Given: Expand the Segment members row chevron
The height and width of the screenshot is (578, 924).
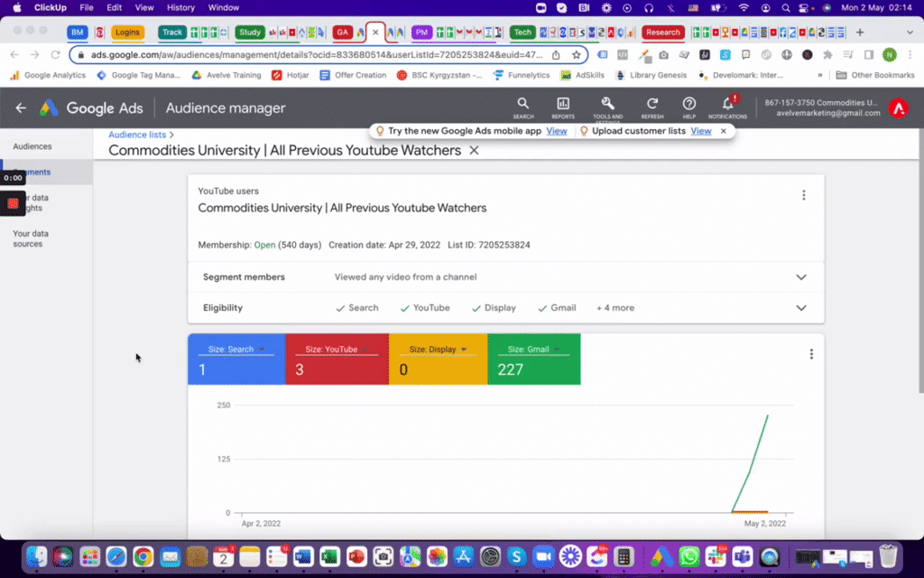Looking at the screenshot, I should click(800, 277).
